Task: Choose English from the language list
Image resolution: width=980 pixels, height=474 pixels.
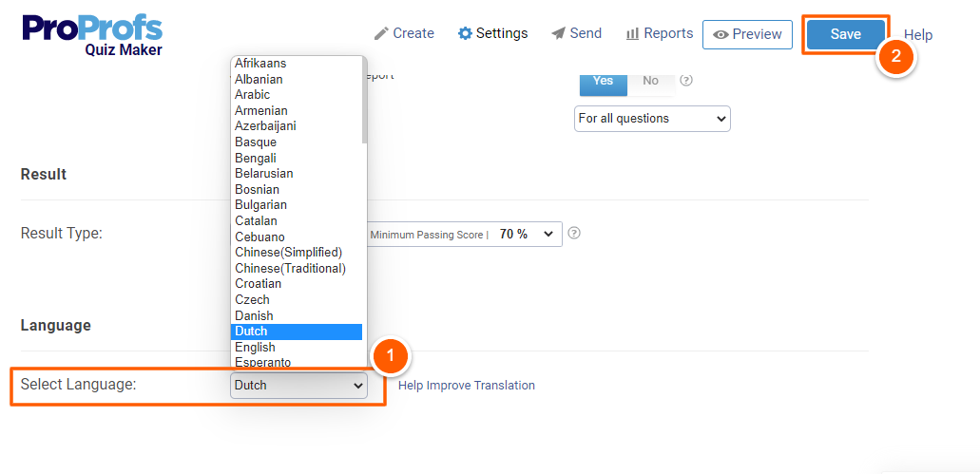Action: pyautogui.click(x=255, y=347)
